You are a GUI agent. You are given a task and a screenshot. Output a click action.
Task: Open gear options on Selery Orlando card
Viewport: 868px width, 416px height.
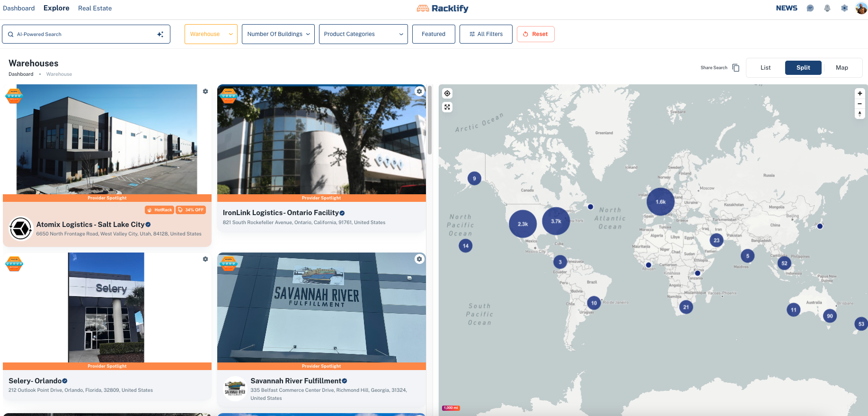[x=205, y=259]
